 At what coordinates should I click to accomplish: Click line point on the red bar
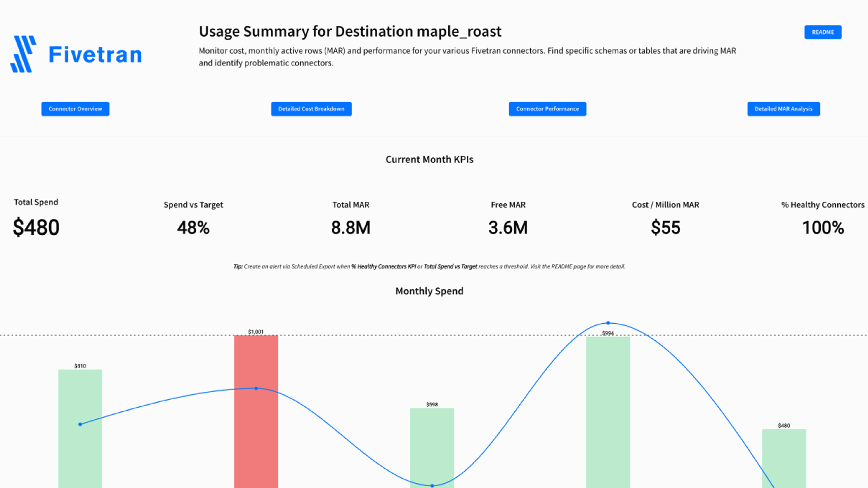pos(256,388)
